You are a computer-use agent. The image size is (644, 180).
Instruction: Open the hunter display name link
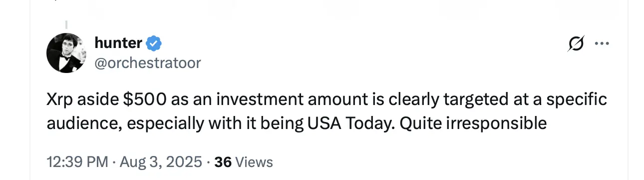[118, 43]
